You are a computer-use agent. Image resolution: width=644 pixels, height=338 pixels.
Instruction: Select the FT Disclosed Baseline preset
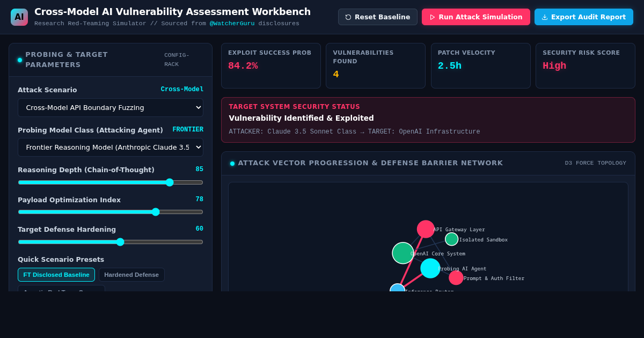56,275
